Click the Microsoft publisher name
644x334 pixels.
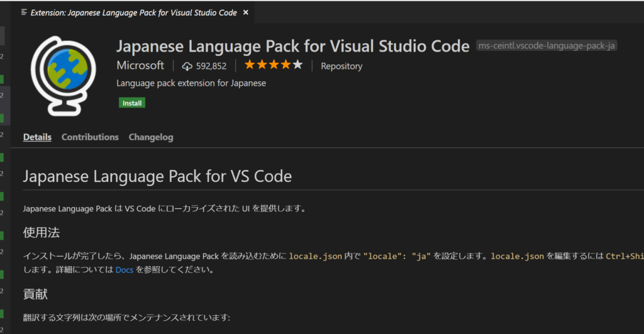[x=140, y=65]
